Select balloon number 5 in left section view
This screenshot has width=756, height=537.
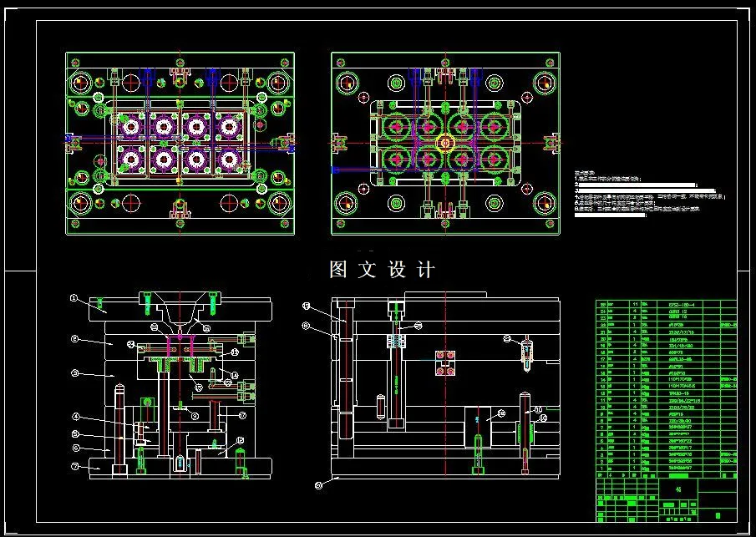pyautogui.click(x=76, y=433)
